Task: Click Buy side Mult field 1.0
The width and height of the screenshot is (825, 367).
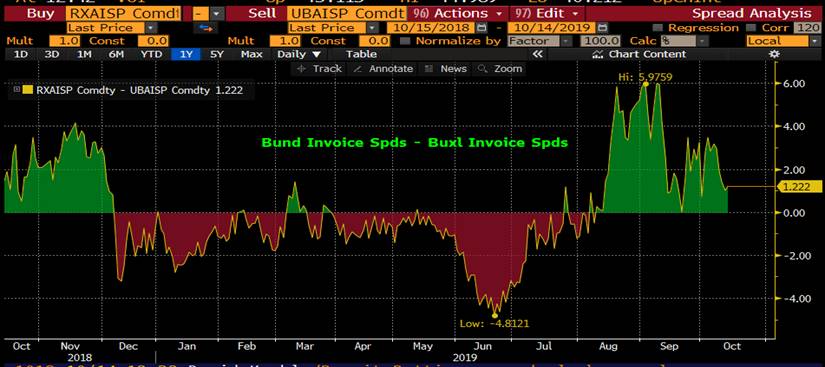Action: tap(64, 40)
